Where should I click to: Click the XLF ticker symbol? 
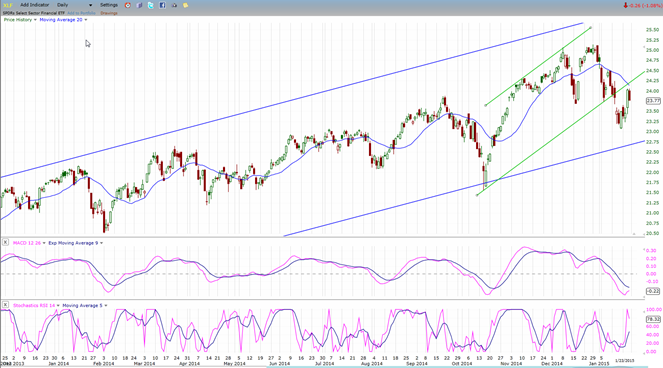(8, 5)
